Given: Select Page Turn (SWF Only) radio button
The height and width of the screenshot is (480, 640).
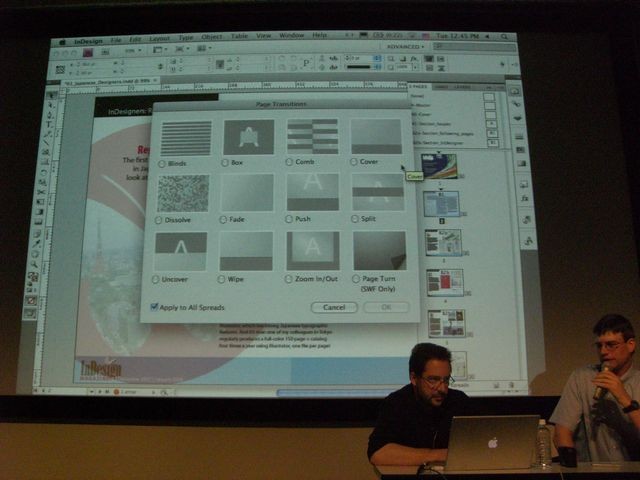Looking at the screenshot, I should coord(356,279).
